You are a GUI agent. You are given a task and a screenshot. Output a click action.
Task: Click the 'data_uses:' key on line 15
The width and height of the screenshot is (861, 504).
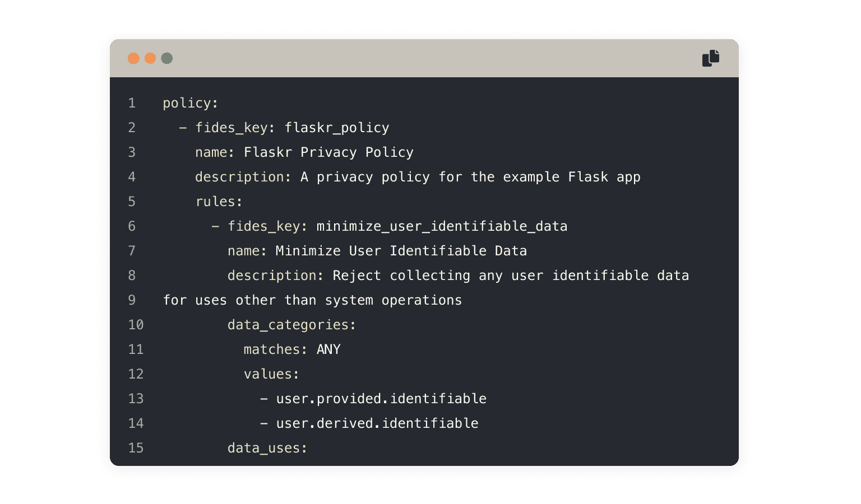click(267, 449)
